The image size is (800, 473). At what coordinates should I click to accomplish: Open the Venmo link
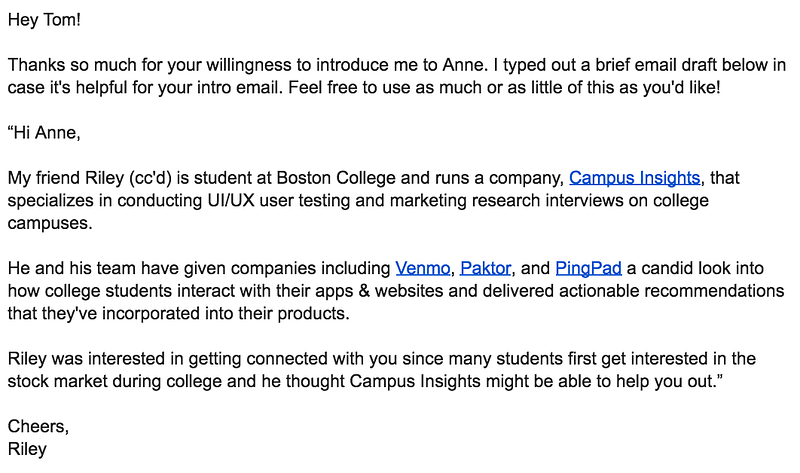coord(423,268)
